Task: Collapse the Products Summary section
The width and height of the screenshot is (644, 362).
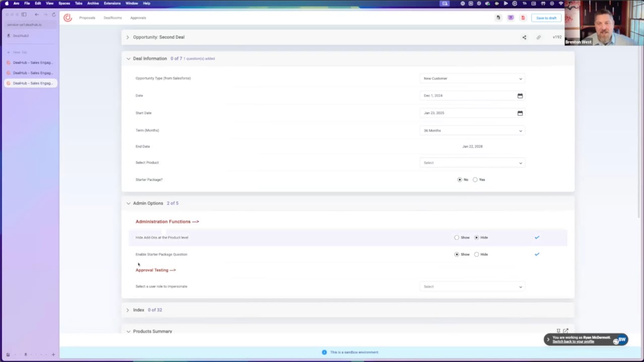Action: coord(128,331)
